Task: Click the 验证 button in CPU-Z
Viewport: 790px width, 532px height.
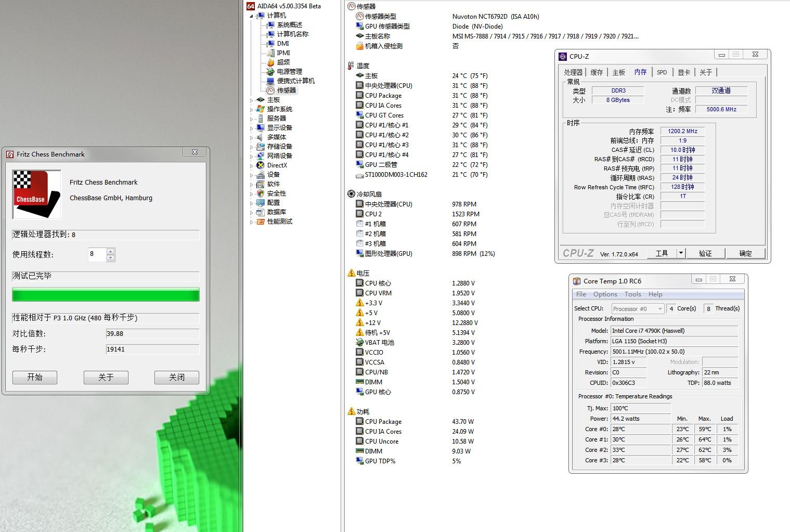Action: [705, 253]
